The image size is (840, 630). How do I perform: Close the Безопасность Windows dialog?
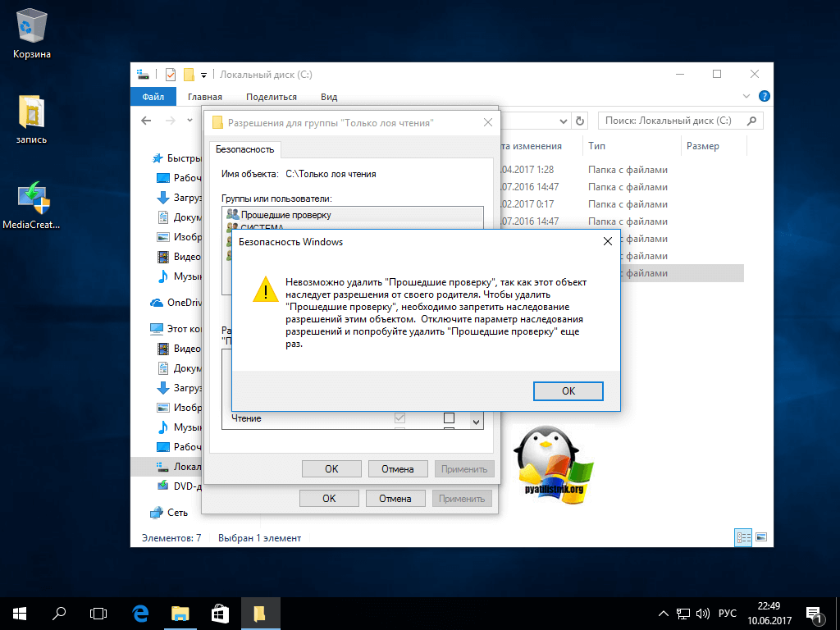[608, 242]
